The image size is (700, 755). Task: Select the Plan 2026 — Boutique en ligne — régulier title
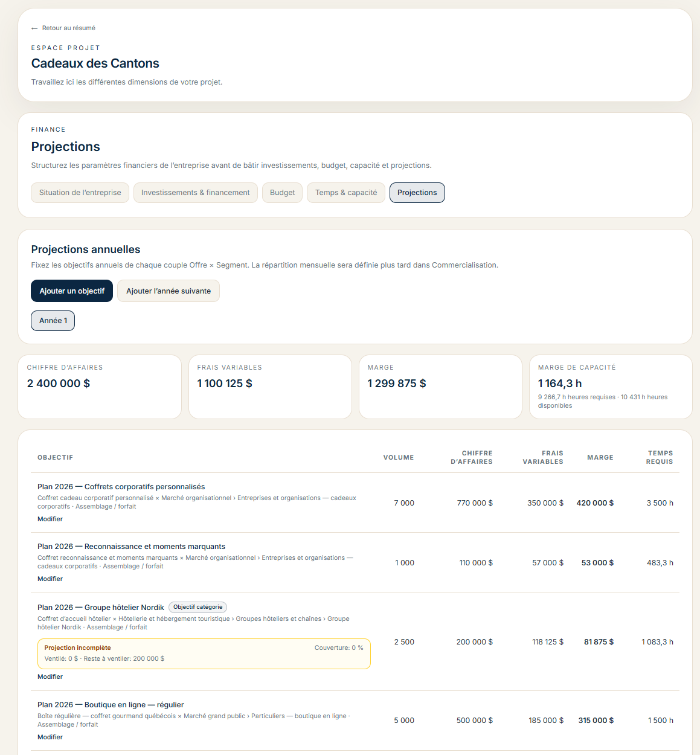tap(111, 705)
